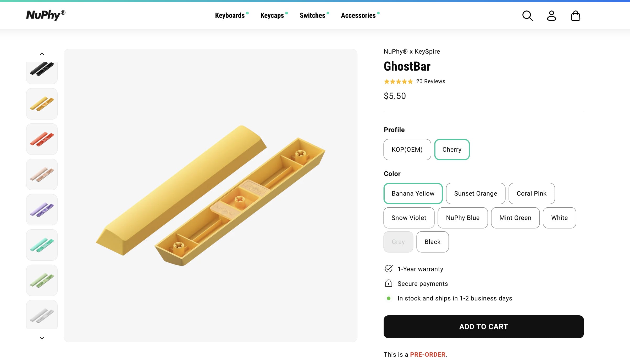The height and width of the screenshot is (364, 630).
Task: Select the KOP(OEM) profile option
Action: (407, 150)
